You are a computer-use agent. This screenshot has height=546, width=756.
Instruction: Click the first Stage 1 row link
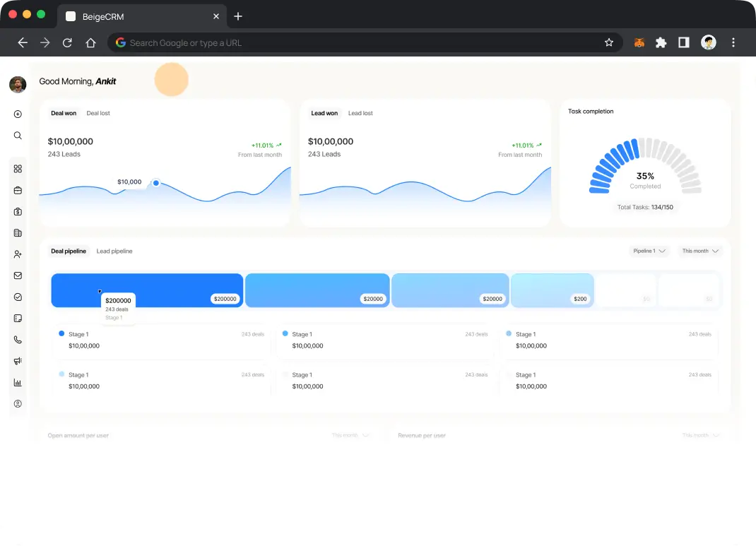[78, 334]
